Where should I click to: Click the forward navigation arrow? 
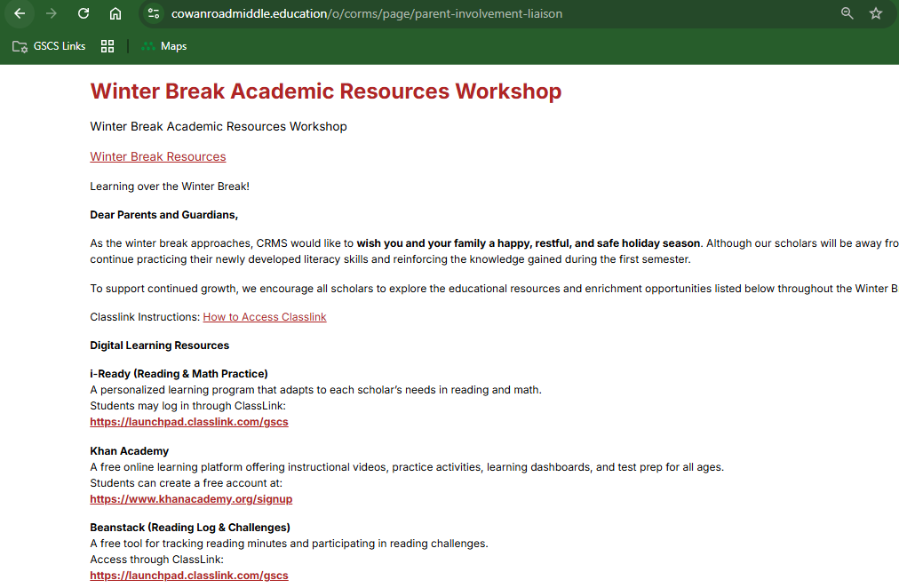52,13
